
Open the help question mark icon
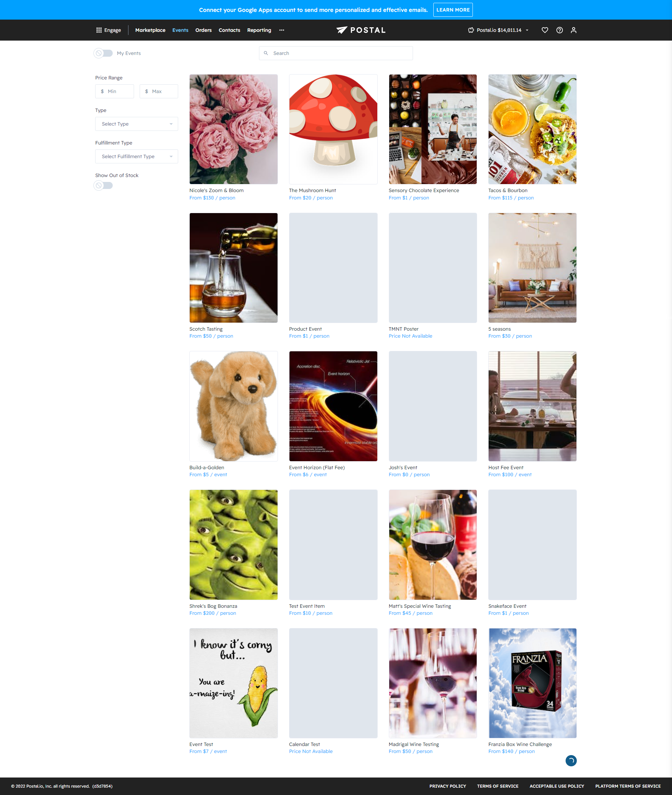tap(559, 30)
